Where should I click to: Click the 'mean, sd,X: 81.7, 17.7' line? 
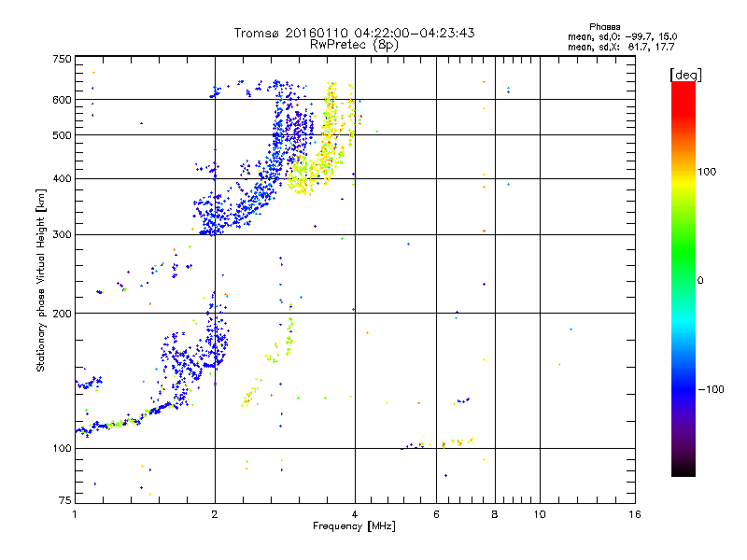(x=621, y=47)
